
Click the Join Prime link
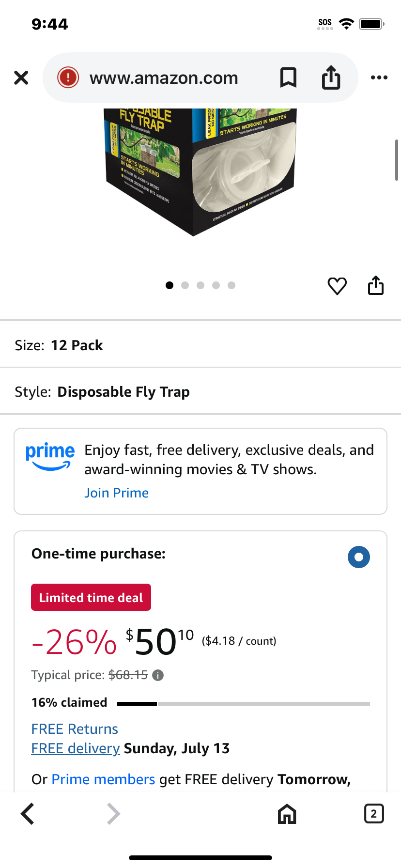(x=116, y=493)
